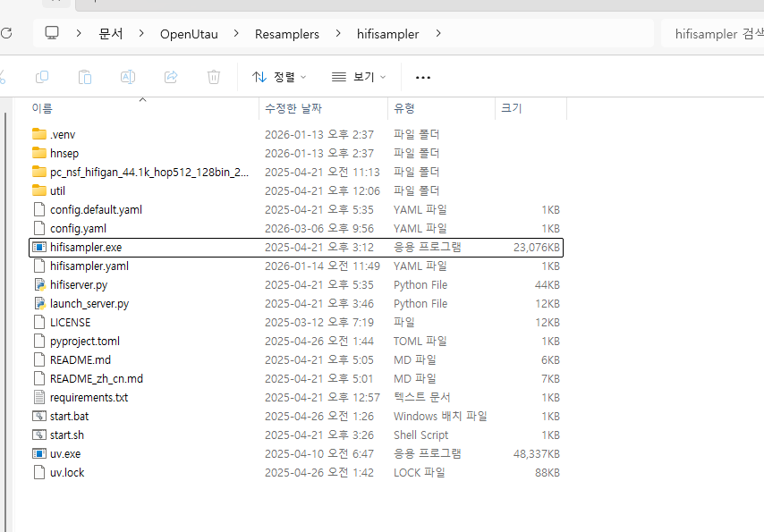Click the PC monitor icon in breadcrumb
The width and height of the screenshot is (764, 532).
tap(52, 33)
